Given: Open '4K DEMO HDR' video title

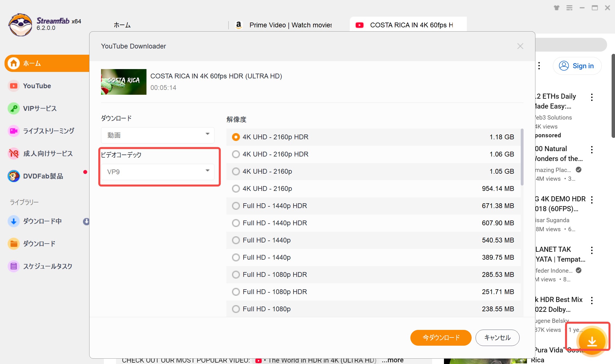Looking at the screenshot, I should (x=560, y=204).
